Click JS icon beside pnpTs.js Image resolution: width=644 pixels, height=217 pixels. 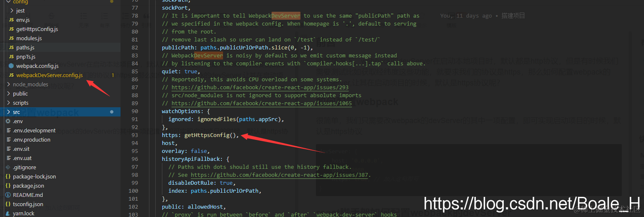pos(11,57)
